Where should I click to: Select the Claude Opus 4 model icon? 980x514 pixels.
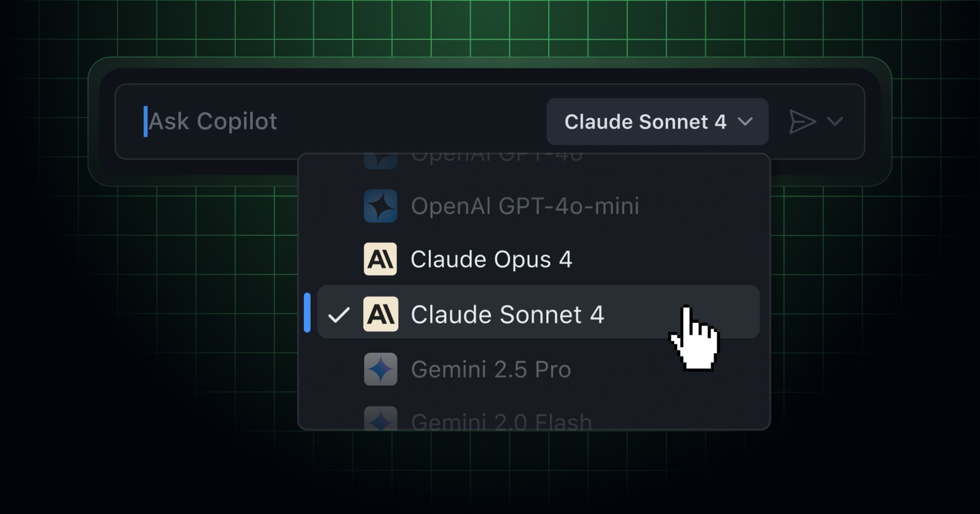(380, 260)
